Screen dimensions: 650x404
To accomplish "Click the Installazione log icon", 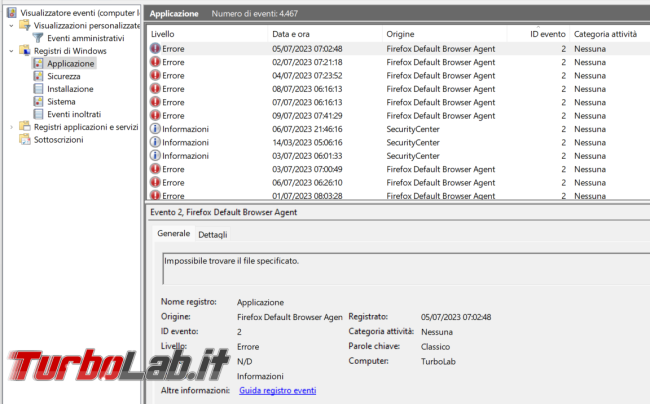I will pyautogui.click(x=38, y=89).
